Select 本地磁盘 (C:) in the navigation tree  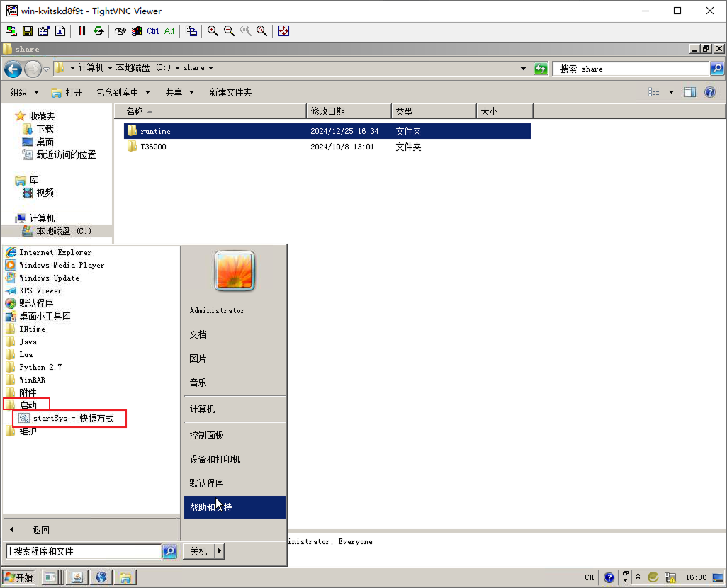(57, 231)
